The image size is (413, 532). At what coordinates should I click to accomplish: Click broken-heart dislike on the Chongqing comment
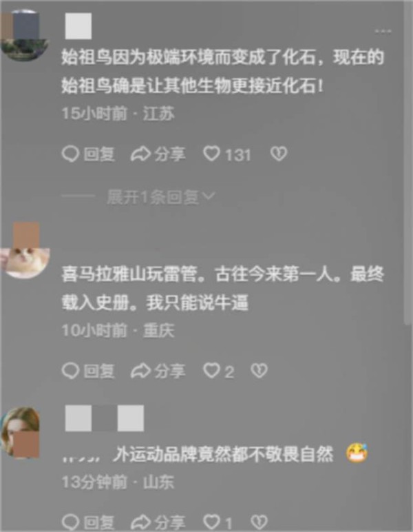[x=260, y=371]
